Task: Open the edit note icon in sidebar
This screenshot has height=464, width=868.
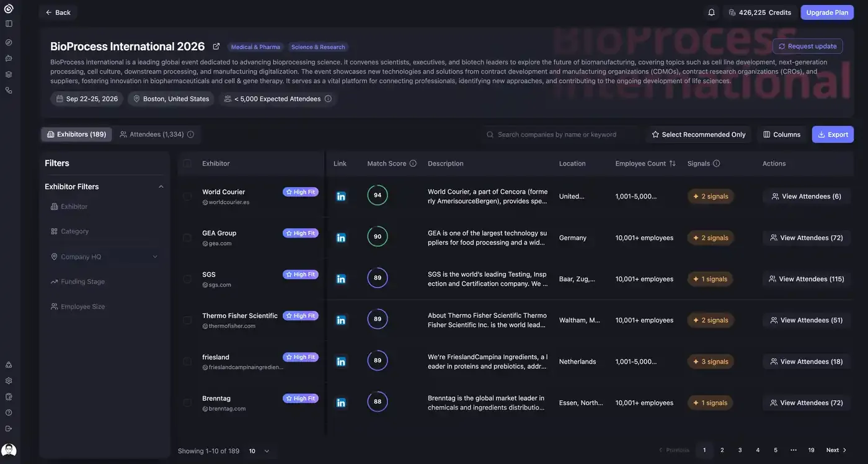Action: coord(9,396)
